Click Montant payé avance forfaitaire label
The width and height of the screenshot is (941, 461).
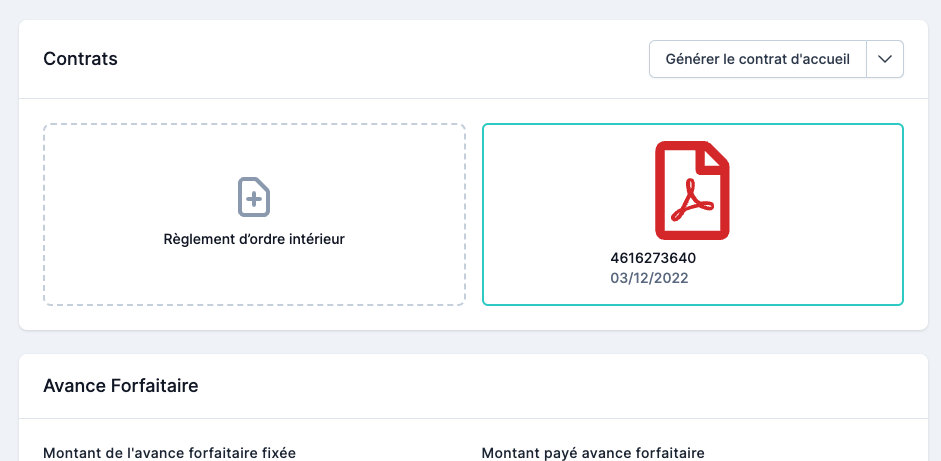[x=593, y=453]
